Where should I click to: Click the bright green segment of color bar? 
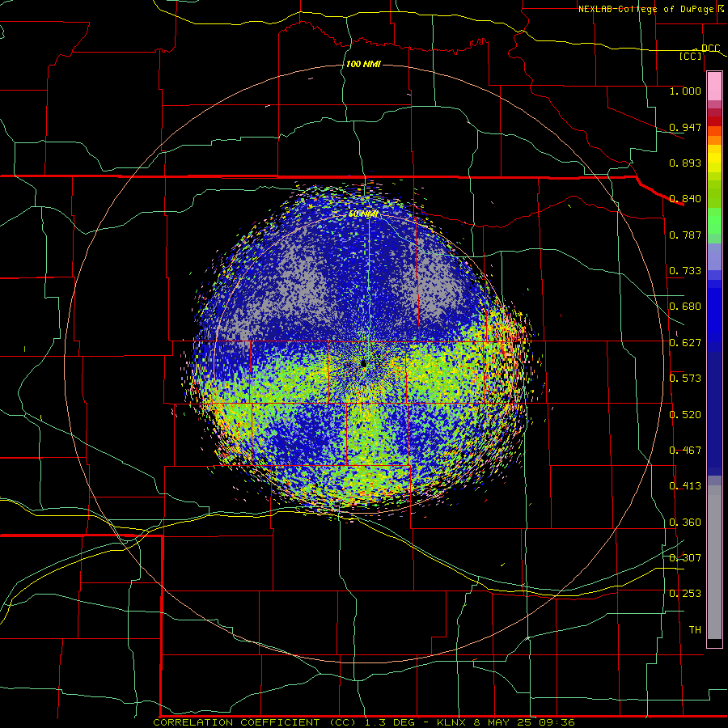pos(714,221)
